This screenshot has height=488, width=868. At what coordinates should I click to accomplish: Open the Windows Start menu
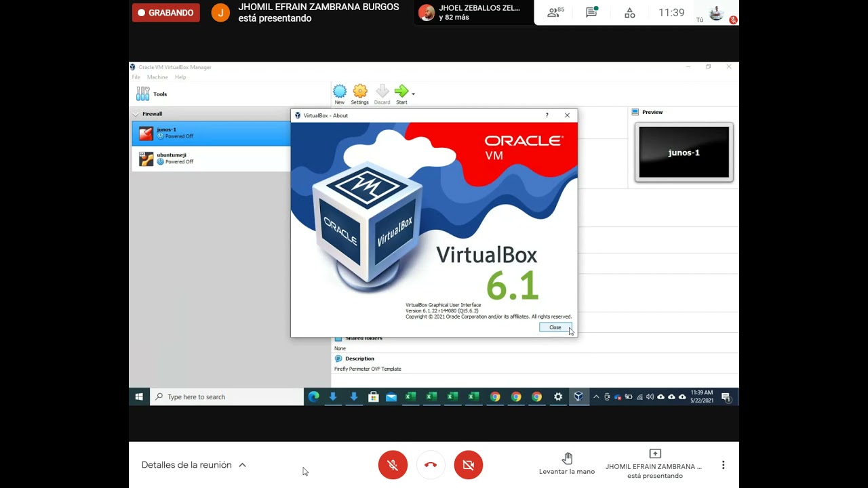139,397
